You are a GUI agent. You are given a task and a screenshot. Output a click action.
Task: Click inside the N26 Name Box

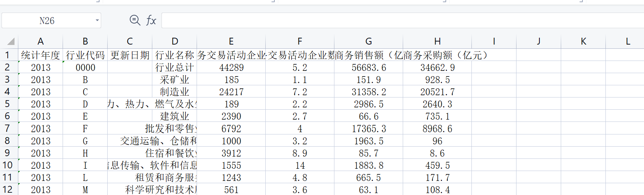[x=47, y=21]
